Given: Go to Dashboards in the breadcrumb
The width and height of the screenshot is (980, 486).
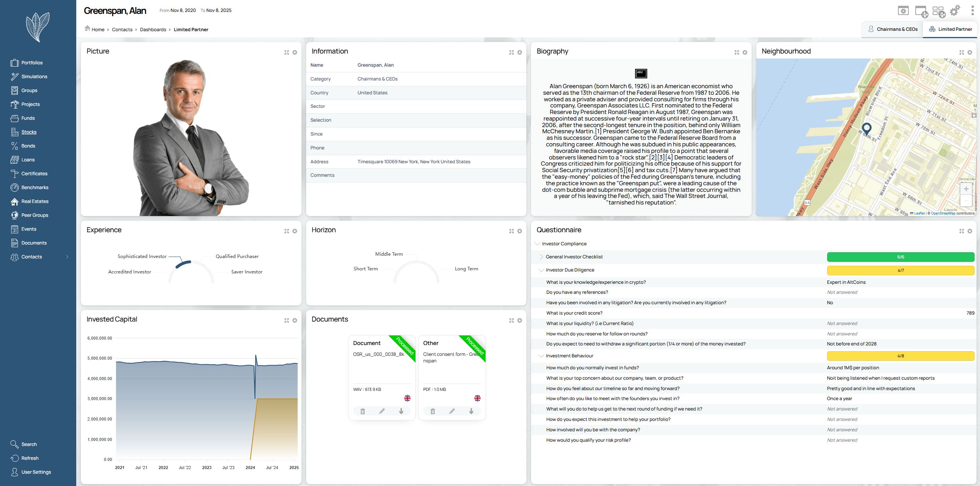Looking at the screenshot, I should pos(153,30).
